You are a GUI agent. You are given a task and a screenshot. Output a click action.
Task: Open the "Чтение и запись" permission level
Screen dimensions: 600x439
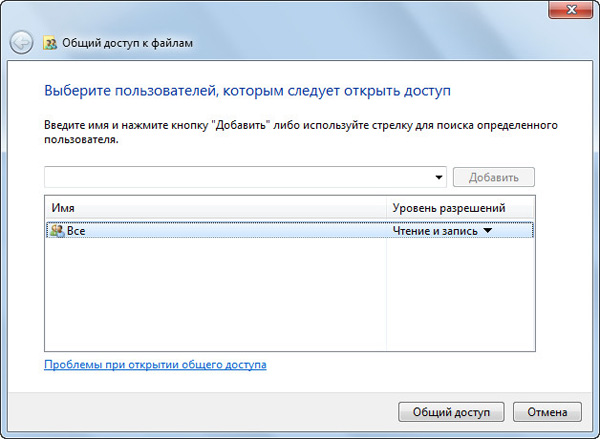click(x=436, y=231)
